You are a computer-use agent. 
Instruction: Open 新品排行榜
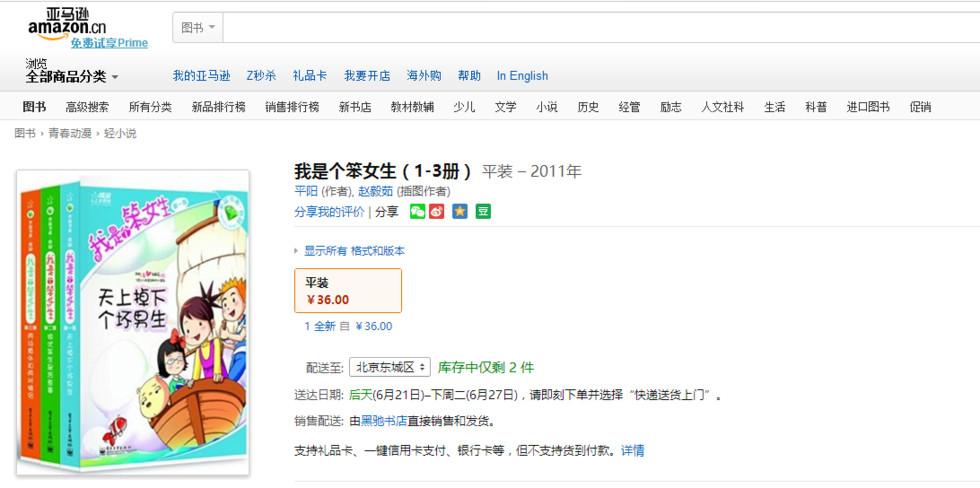click(218, 107)
